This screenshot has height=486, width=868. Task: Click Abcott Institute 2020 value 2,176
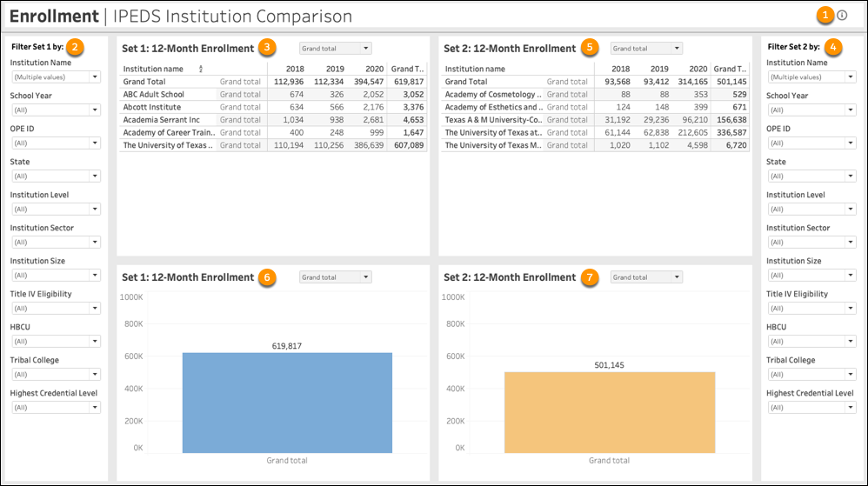373,108
